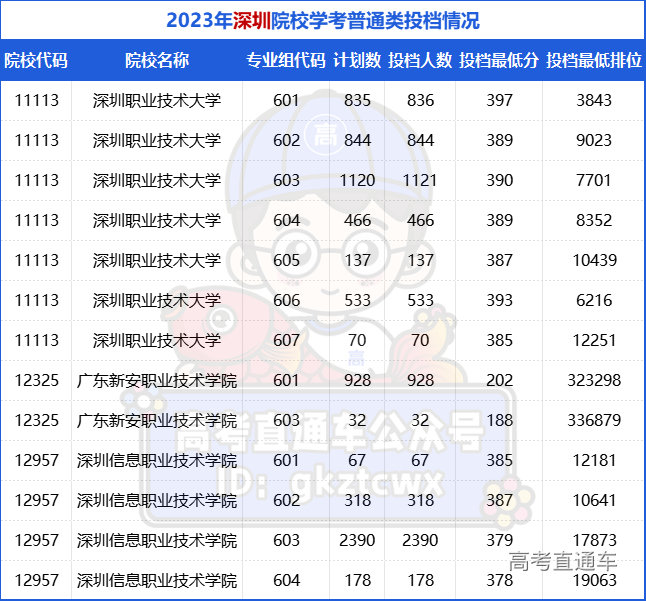
Task: Click the 院校代码 column header
Action: tap(36, 60)
